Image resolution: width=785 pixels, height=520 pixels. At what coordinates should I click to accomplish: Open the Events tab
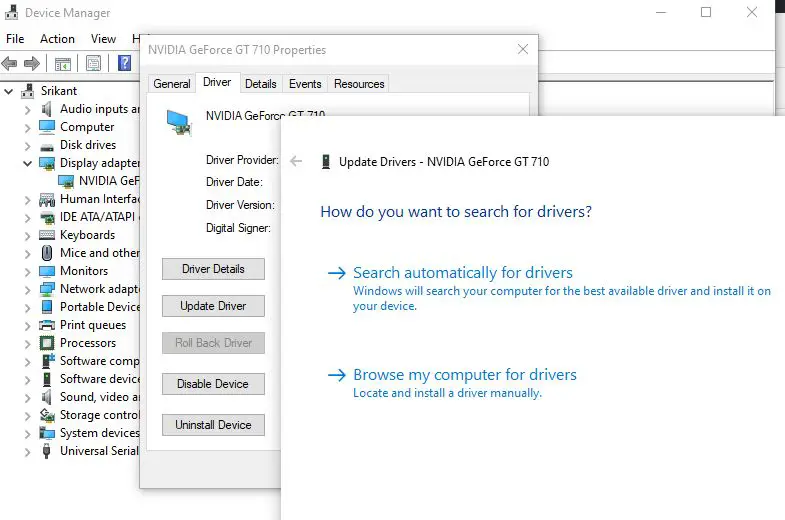tap(305, 84)
